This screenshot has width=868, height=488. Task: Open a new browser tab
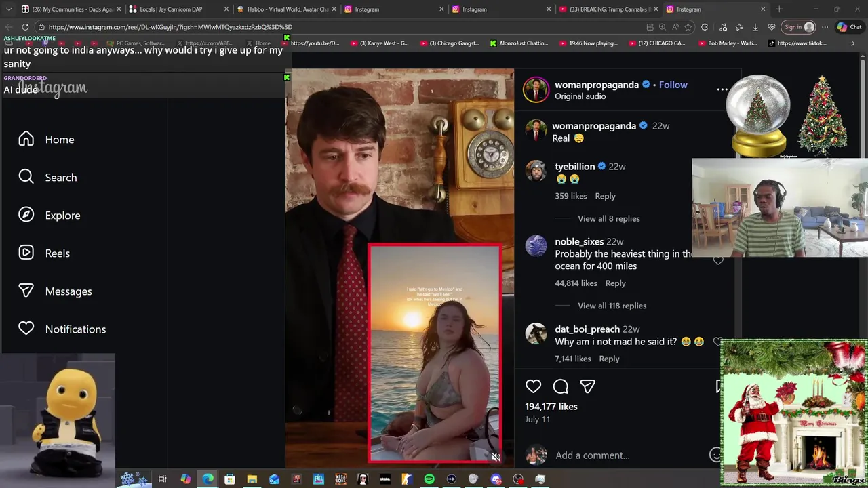(779, 9)
